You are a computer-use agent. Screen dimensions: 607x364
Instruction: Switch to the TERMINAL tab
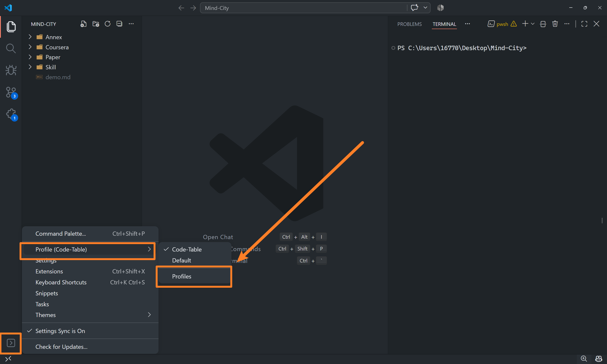[444, 24]
